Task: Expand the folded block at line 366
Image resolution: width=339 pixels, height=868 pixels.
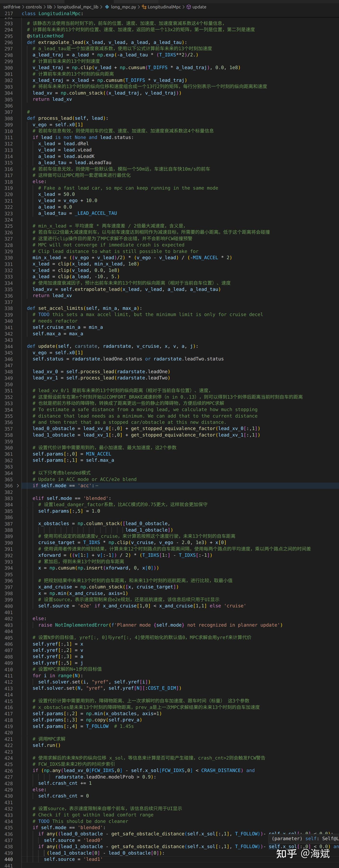Action: pyautogui.click(x=18, y=485)
